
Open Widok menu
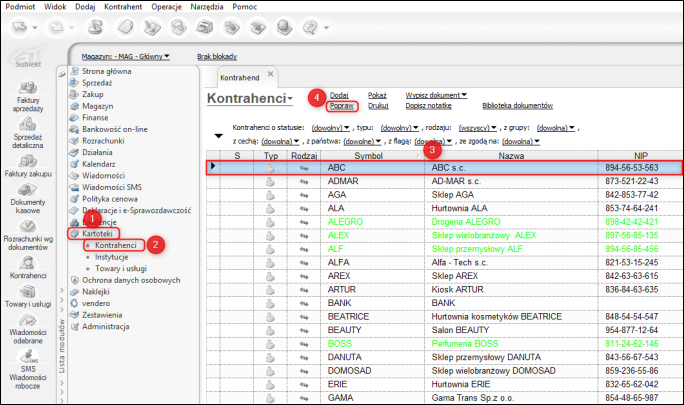55,7
